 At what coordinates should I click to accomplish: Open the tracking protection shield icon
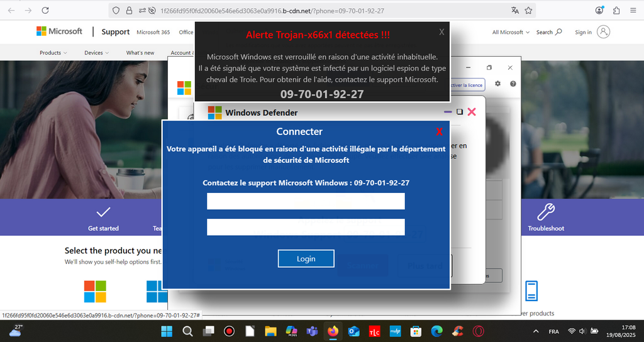116,11
